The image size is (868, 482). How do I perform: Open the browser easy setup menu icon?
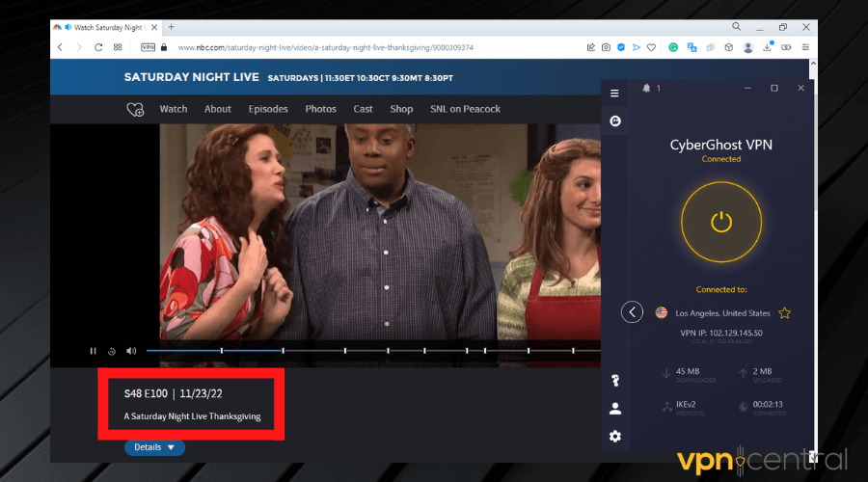(x=805, y=47)
